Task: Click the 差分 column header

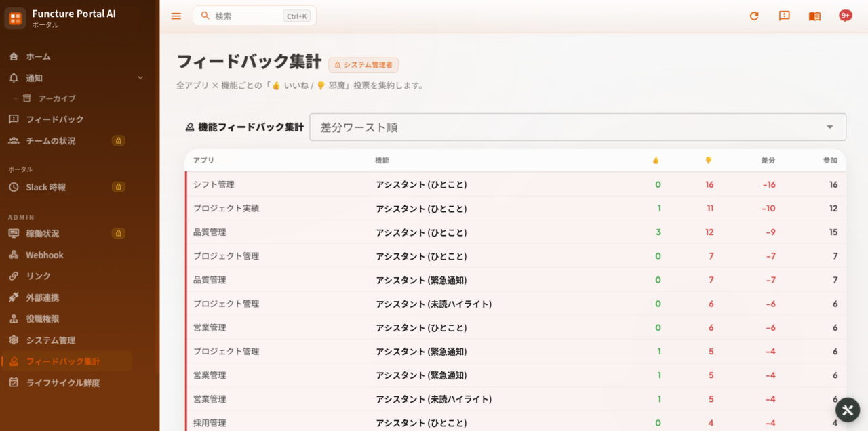Action: [768, 161]
